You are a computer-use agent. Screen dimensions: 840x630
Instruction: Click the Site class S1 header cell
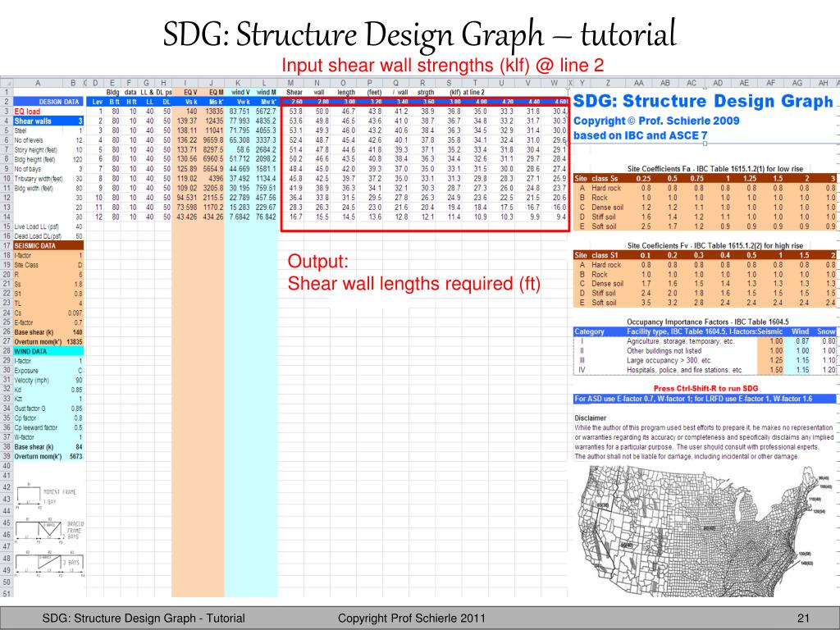(596, 255)
